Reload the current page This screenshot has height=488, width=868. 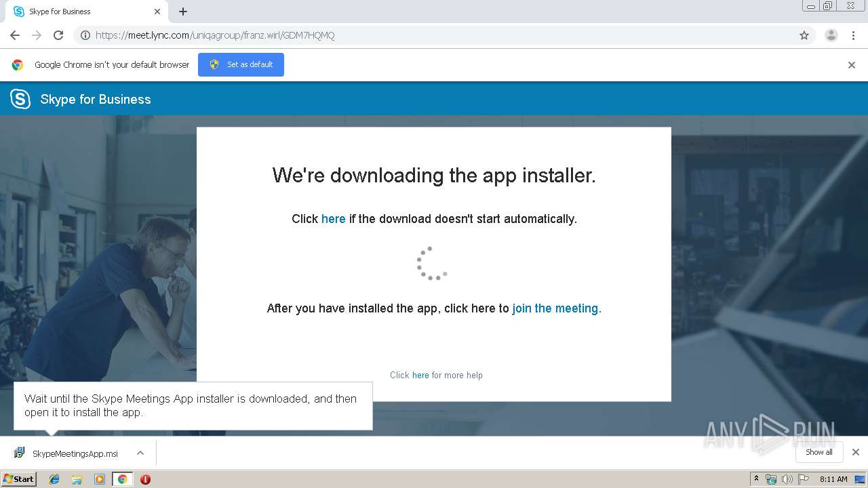(x=58, y=35)
